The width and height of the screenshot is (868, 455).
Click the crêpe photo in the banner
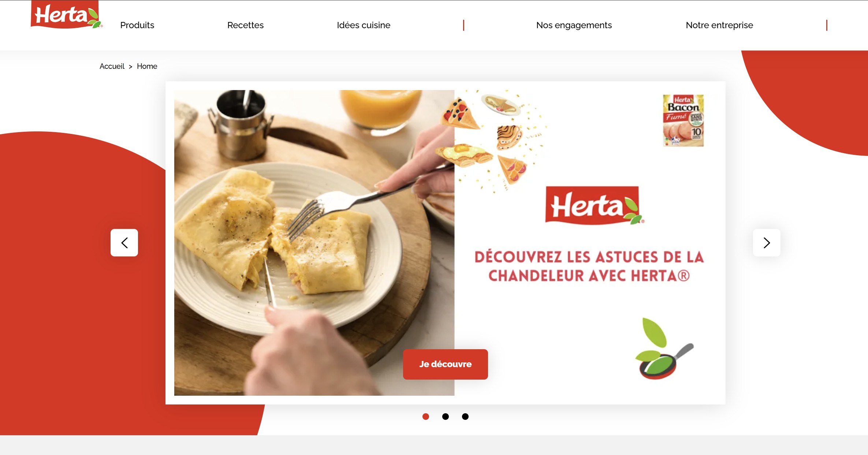coord(314,243)
